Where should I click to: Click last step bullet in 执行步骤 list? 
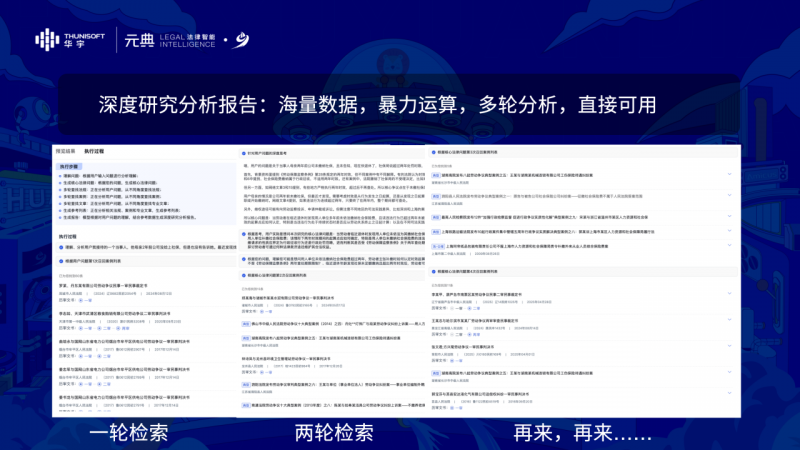click(61, 216)
